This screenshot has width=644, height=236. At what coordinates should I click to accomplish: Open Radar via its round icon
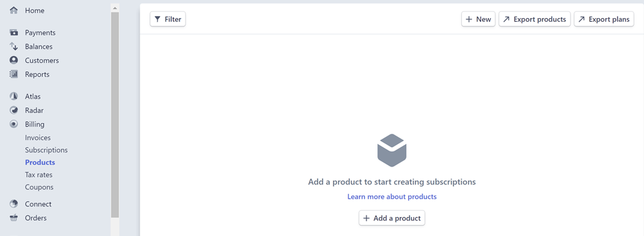pyautogui.click(x=14, y=111)
